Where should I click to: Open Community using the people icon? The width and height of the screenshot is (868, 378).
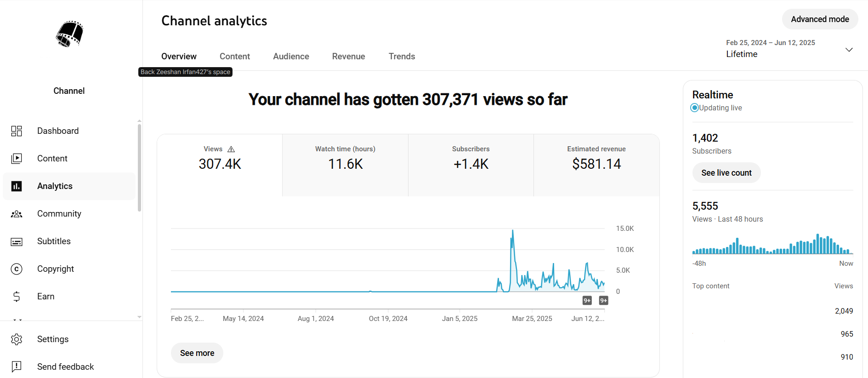17,214
